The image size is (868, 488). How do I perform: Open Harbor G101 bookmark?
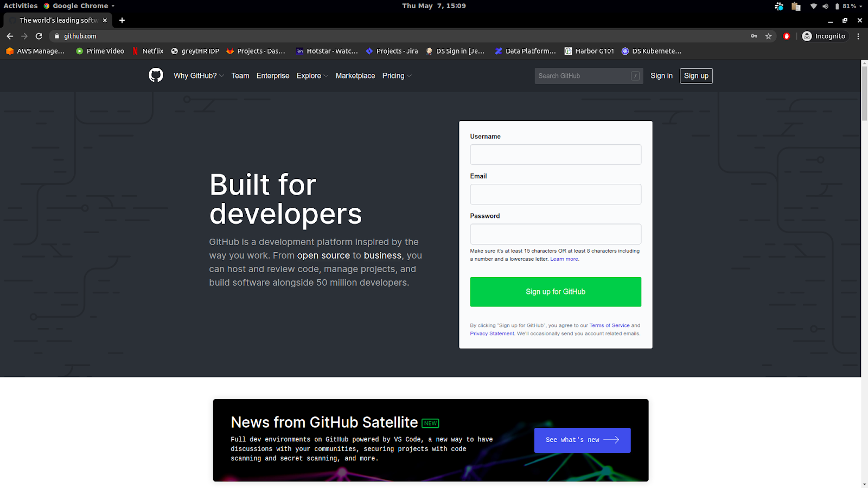click(589, 51)
